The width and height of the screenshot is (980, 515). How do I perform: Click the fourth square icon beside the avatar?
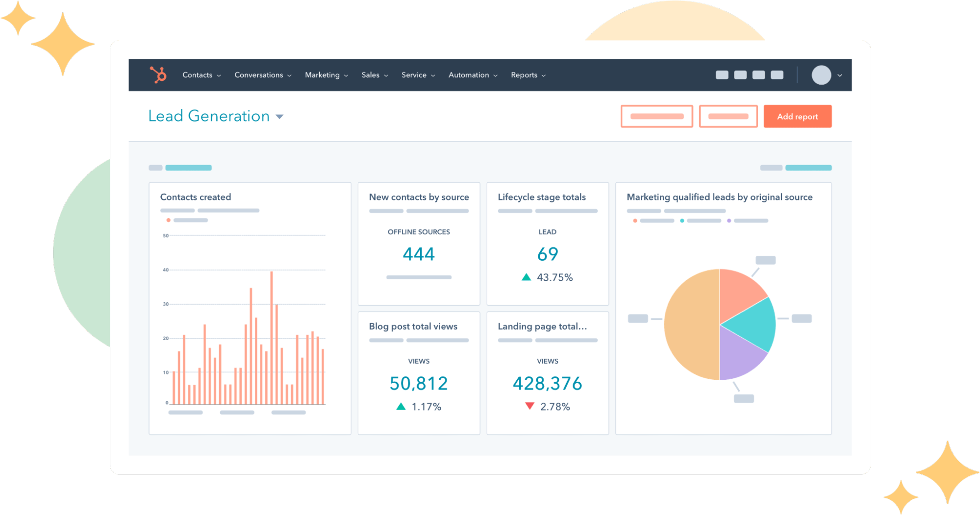tap(776, 74)
